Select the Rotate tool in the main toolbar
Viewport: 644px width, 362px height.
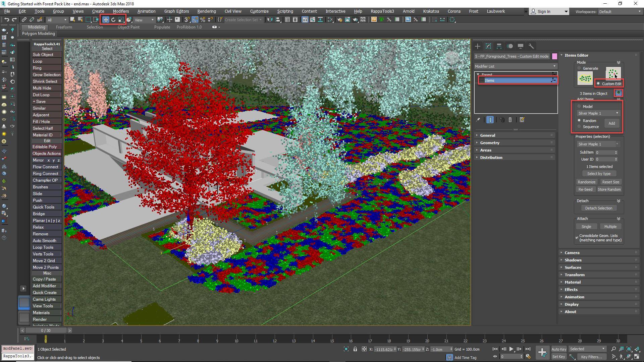pyautogui.click(x=113, y=20)
